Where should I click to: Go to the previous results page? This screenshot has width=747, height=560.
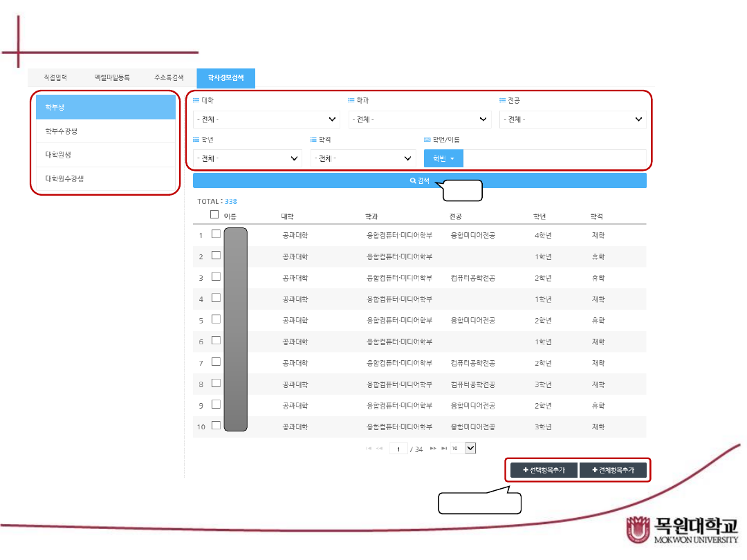coord(379,449)
